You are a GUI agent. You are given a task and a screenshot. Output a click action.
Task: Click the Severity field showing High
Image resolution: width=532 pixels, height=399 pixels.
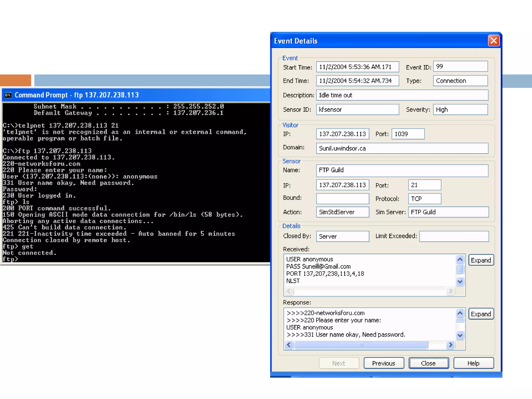click(460, 109)
